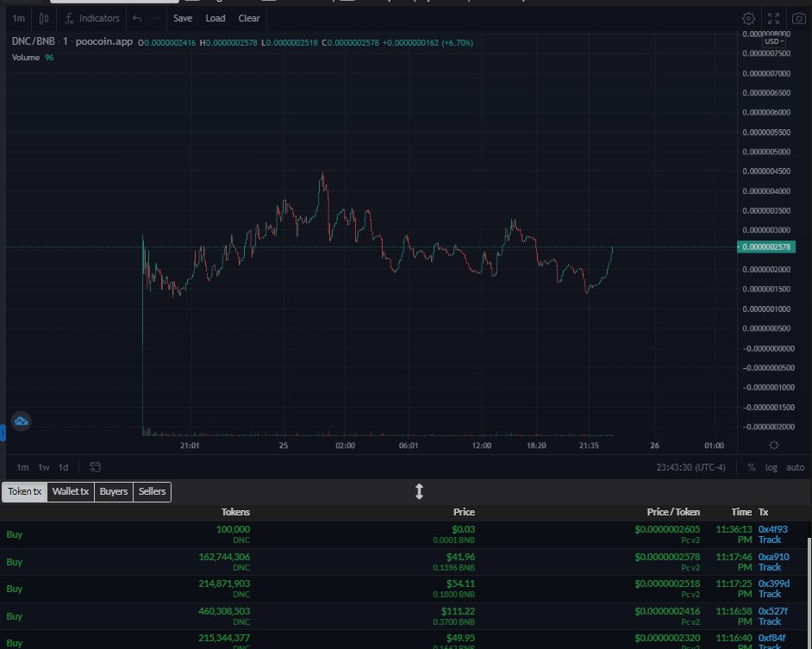
Task: Open transaction 0xa910 link
Action: (x=774, y=557)
